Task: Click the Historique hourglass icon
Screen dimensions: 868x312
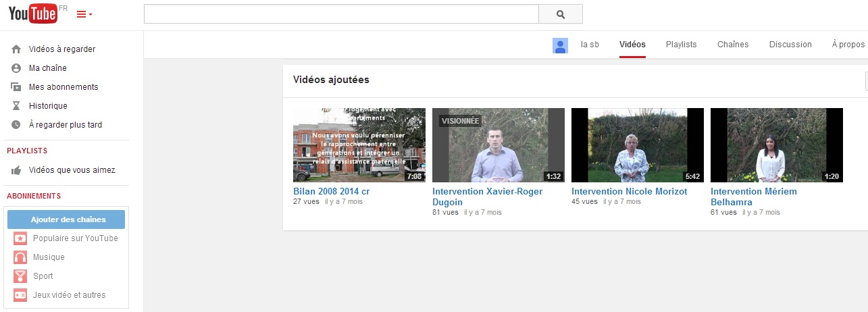Action: [16, 106]
